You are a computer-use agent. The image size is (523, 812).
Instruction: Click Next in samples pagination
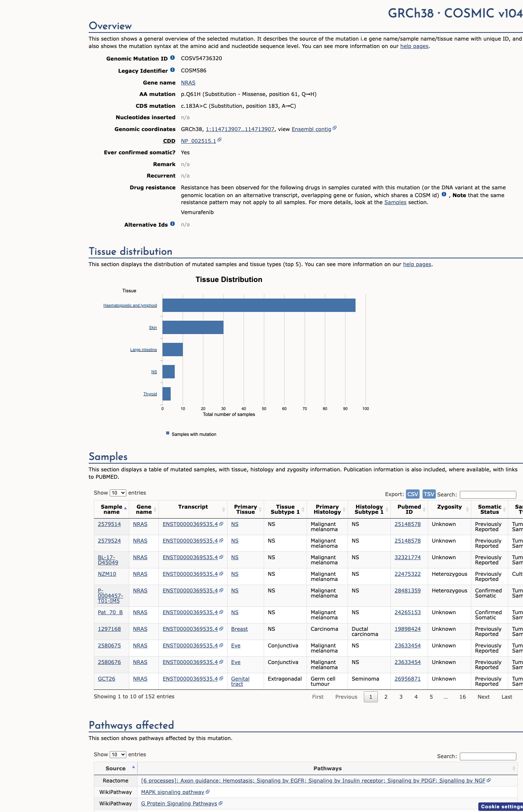[483, 697]
